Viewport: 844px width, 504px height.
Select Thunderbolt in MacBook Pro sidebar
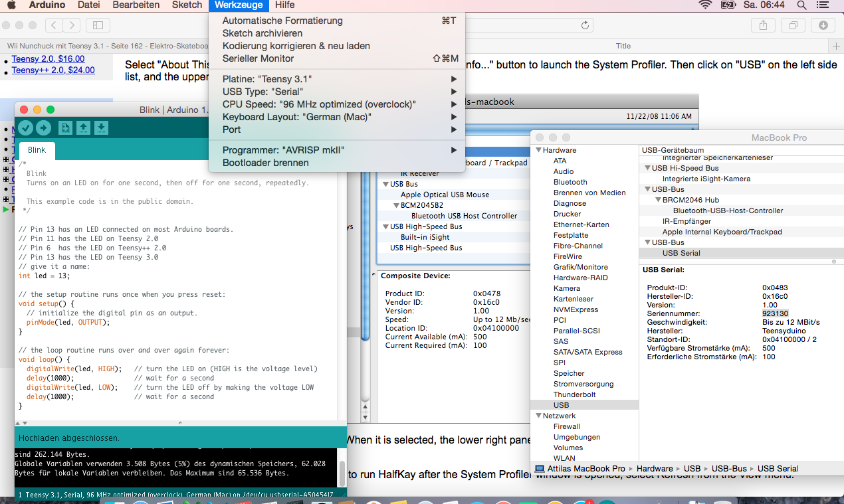[574, 394]
